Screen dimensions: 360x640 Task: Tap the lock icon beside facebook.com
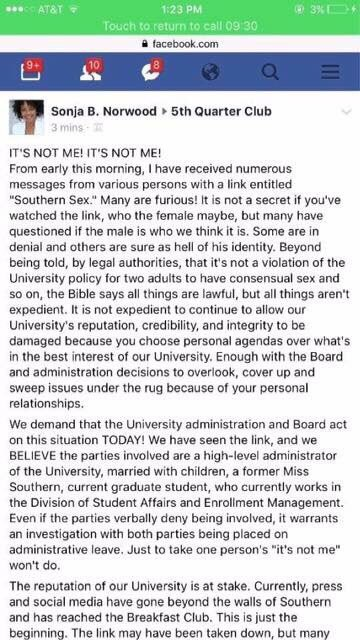tap(145, 44)
